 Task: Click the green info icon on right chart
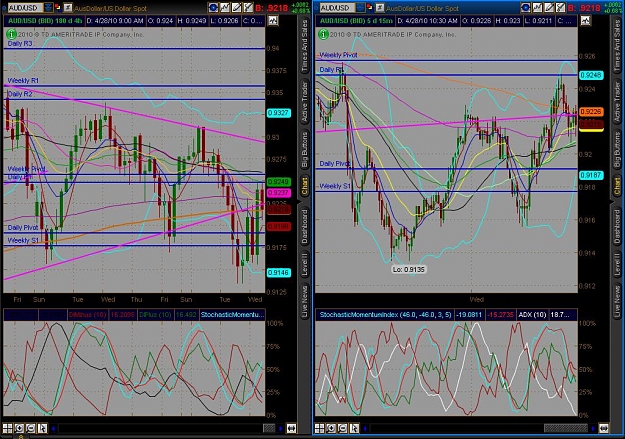pyautogui.click(x=323, y=34)
